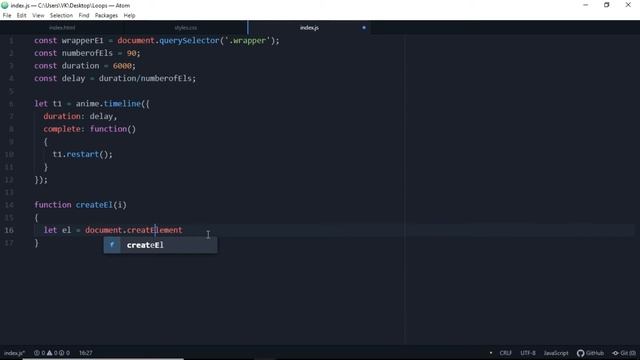Place cursor on 'querySelector' in line 1
The image size is (640, 360).
pos(189,40)
